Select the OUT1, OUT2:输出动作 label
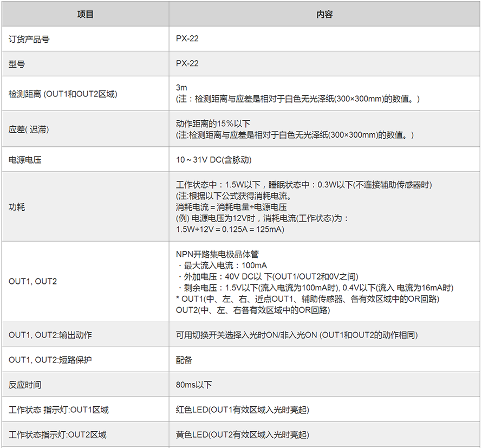Screen dimensions: 482x448 tap(50, 335)
